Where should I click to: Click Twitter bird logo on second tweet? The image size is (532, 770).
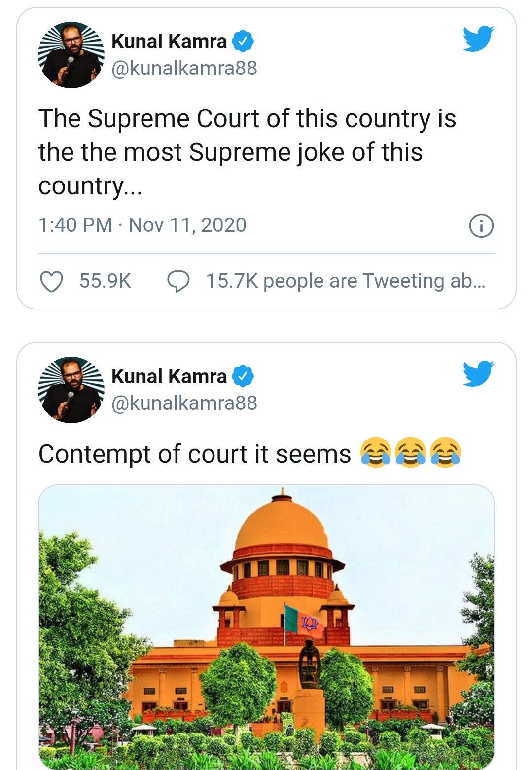click(x=478, y=373)
